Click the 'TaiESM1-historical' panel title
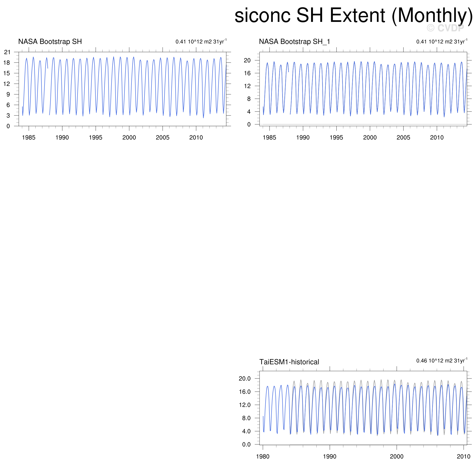Screen dimensions: 476x466 [x=289, y=362]
